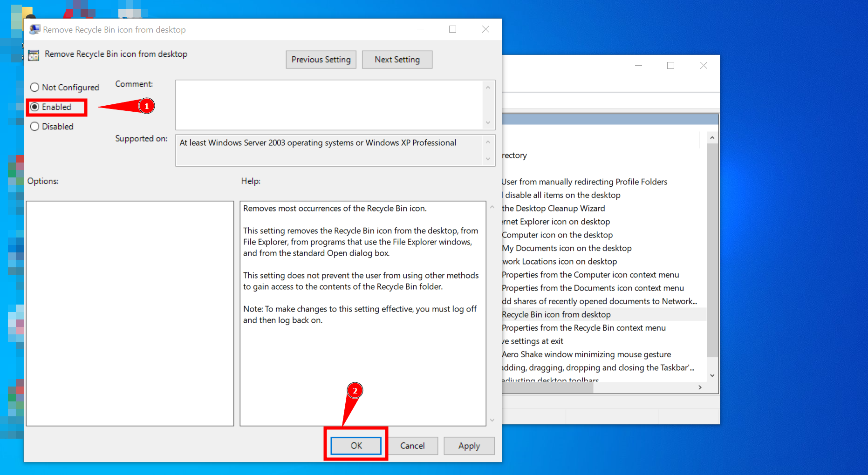Click the Next Setting button
Image resolution: width=868 pixels, height=475 pixels.
pos(397,60)
